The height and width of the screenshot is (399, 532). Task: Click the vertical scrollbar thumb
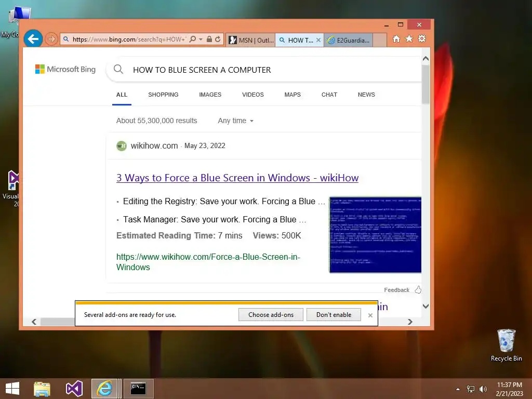pyautogui.click(x=426, y=84)
